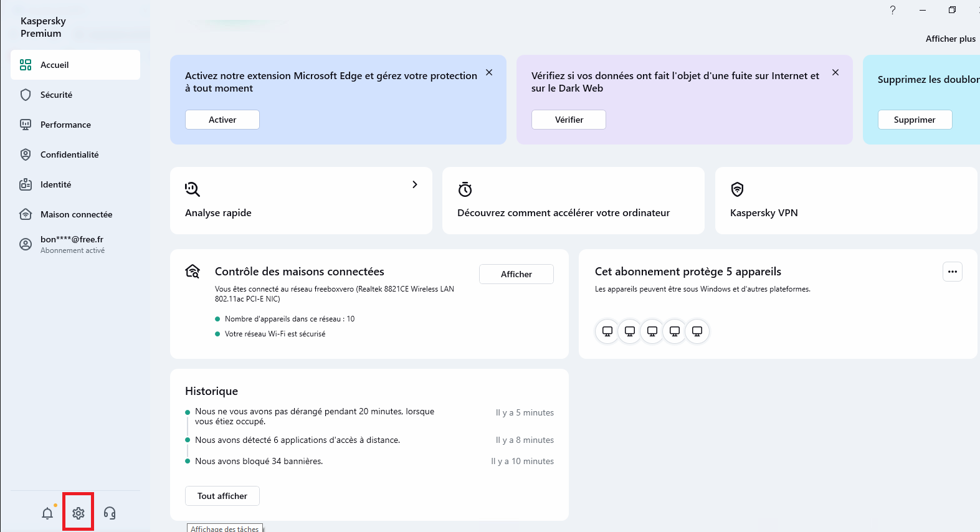Image resolution: width=980 pixels, height=532 pixels.
Task: Click 'Cet abonnement protège 5 appareils' heading
Action: [688, 272]
